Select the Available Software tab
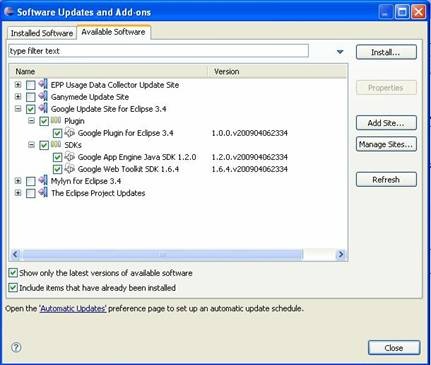The image size is (431, 365). pyautogui.click(x=113, y=32)
